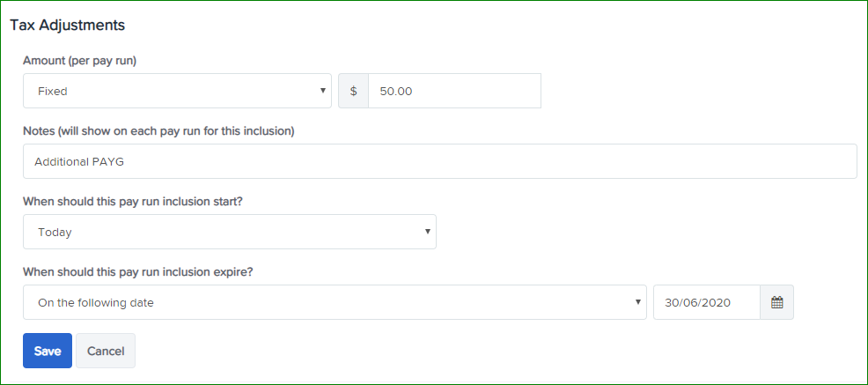The height and width of the screenshot is (385, 868).
Task: Click the arrow on the Today dropdown
Action: (427, 232)
